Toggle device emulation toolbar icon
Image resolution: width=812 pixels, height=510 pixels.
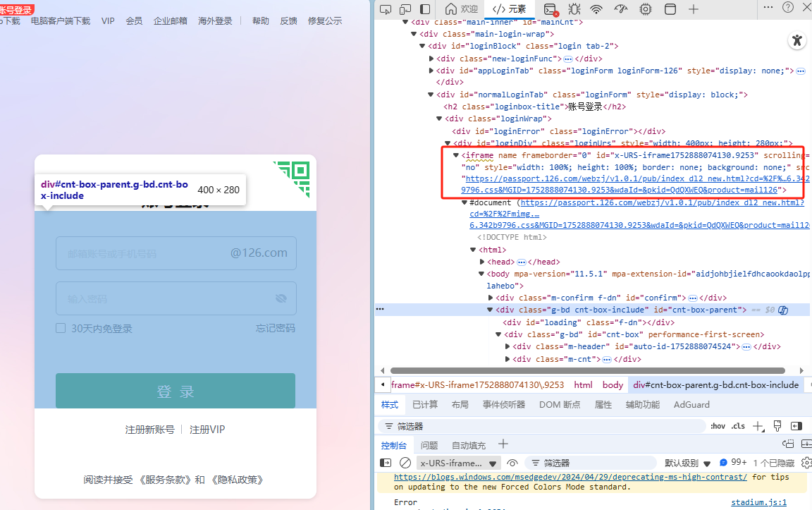(x=405, y=8)
